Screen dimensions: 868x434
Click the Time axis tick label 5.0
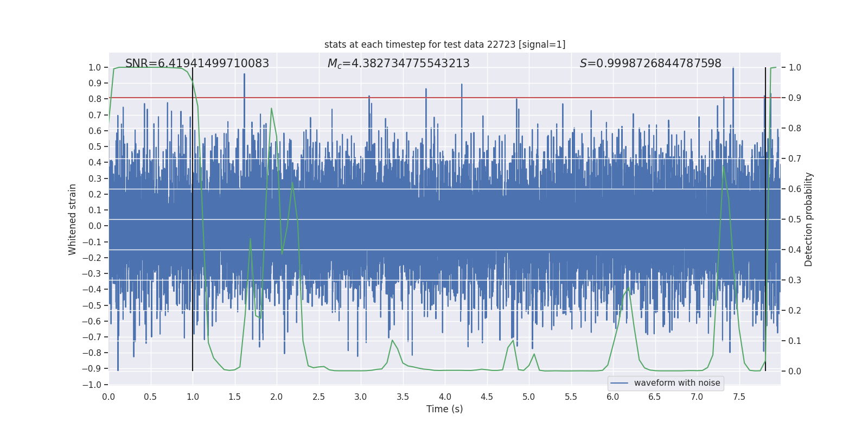pos(529,397)
